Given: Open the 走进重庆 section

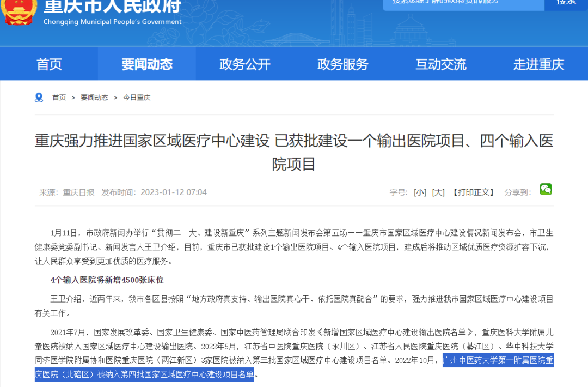Looking at the screenshot, I should pos(538,64).
